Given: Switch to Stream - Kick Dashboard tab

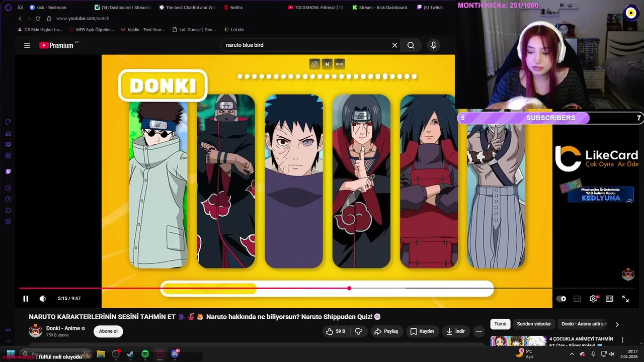Looking at the screenshot, I should pos(380,8).
